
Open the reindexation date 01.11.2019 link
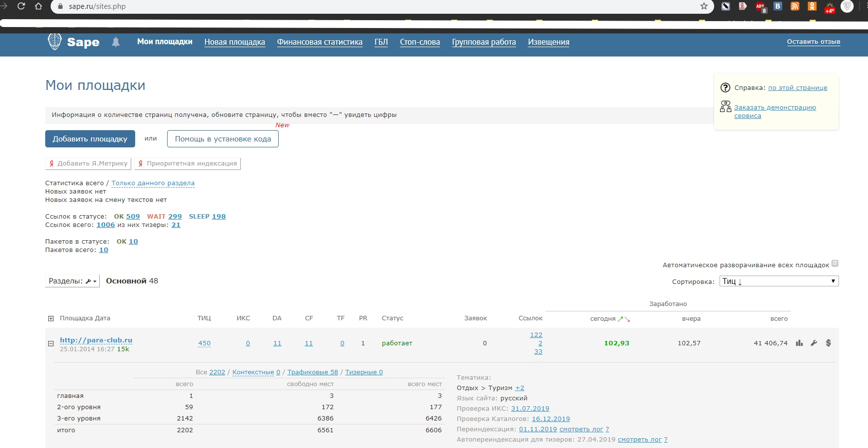point(538,429)
